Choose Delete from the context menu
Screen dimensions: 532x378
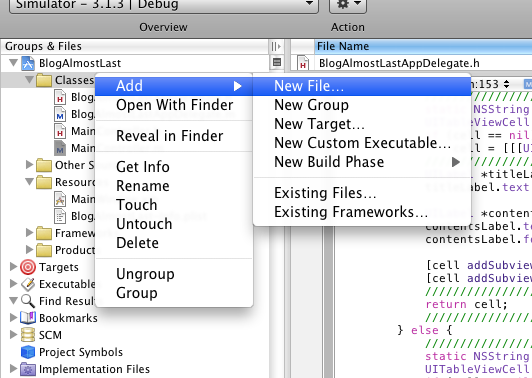point(174,243)
